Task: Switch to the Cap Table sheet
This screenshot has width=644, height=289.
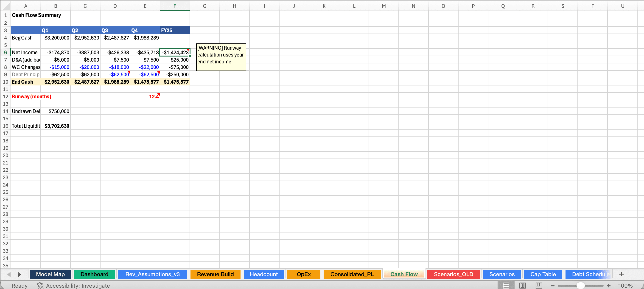Action: 543,274
